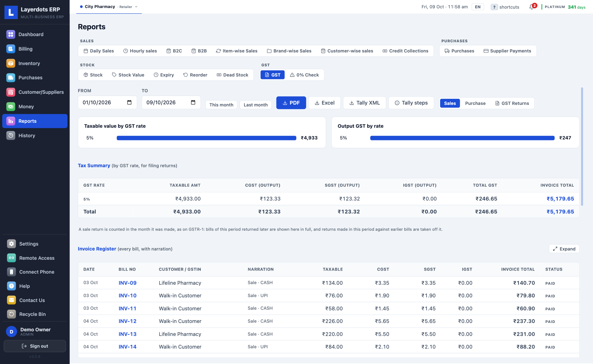
Task: Open the Connect Phone icon
Action: click(11, 272)
